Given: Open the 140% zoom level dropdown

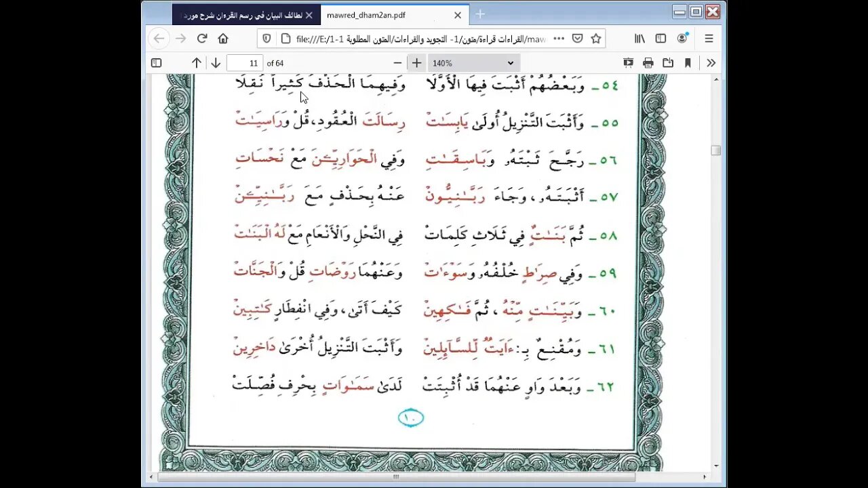Looking at the screenshot, I should pos(473,63).
